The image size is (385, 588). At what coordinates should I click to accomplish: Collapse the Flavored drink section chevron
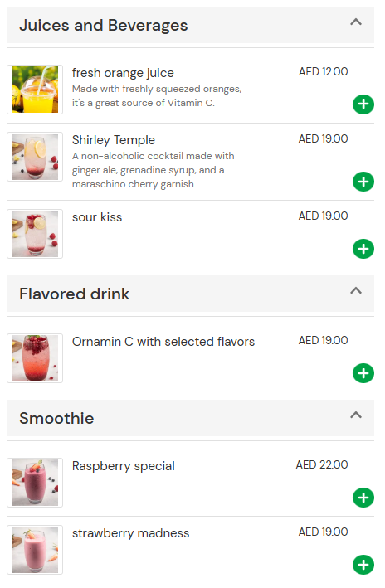[x=356, y=290]
